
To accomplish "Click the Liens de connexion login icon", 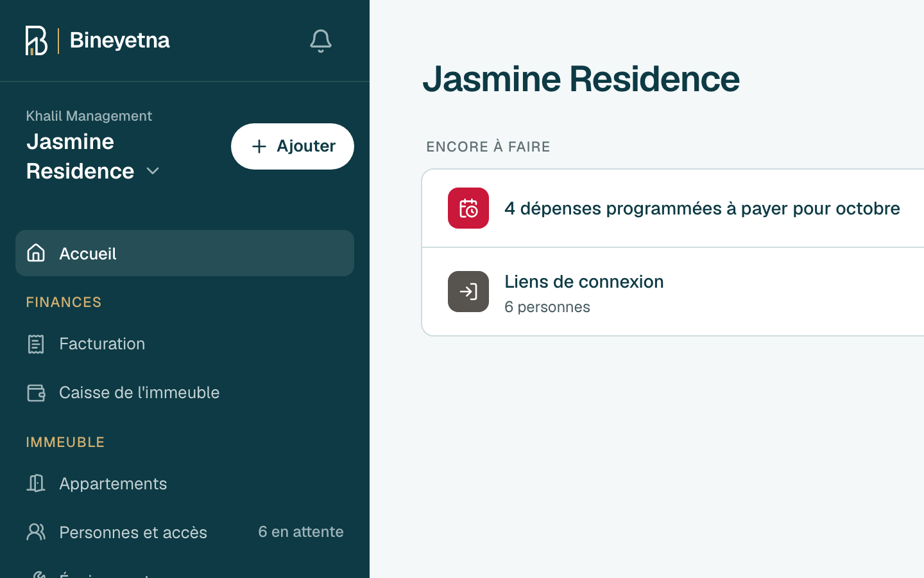I will [468, 292].
